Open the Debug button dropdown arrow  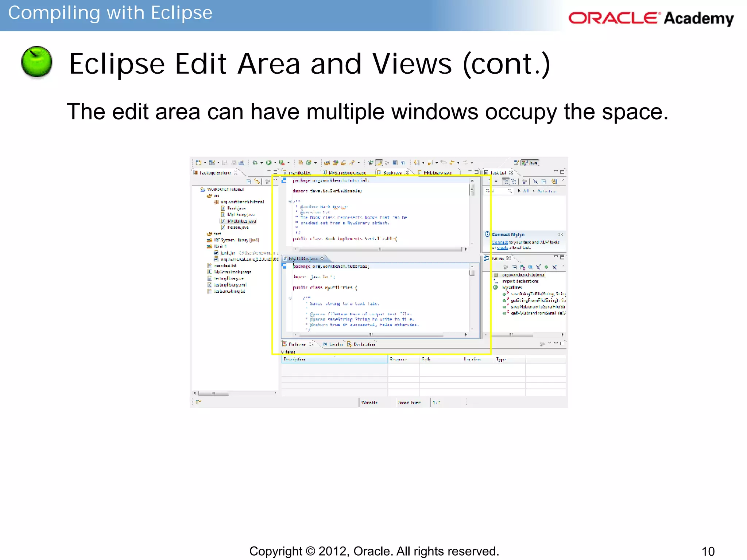coord(262,163)
